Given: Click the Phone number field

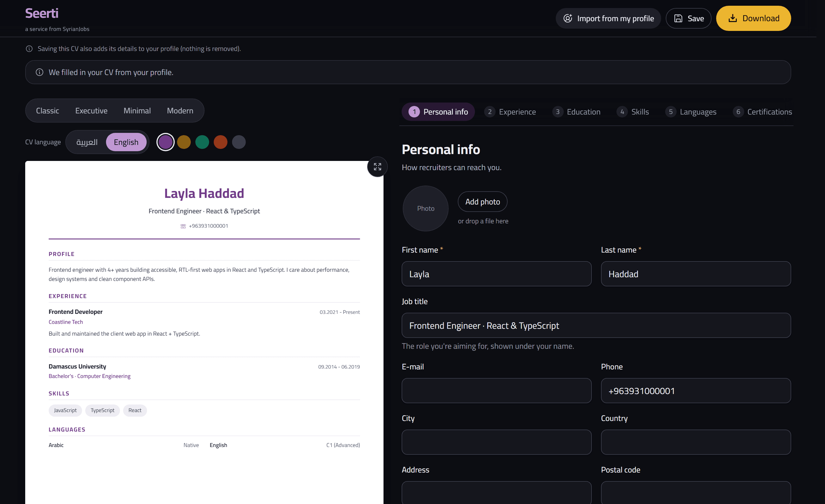Looking at the screenshot, I should point(696,391).
